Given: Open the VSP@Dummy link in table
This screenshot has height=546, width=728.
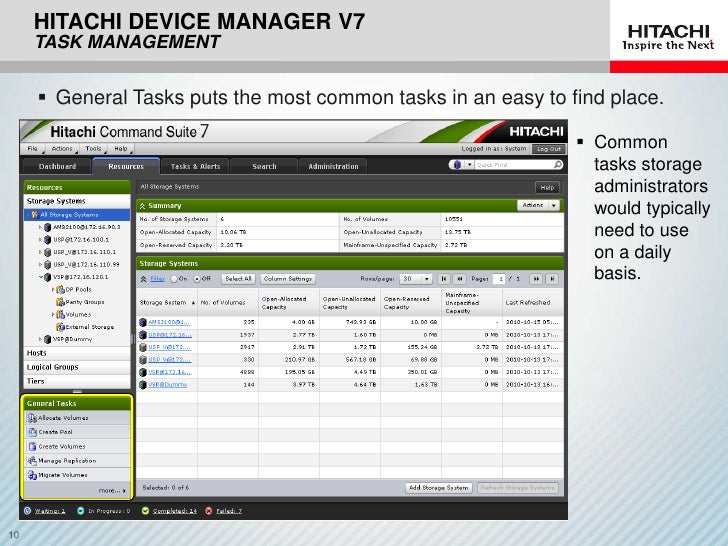Looking at the screenshot, I should tap(168, 384).
